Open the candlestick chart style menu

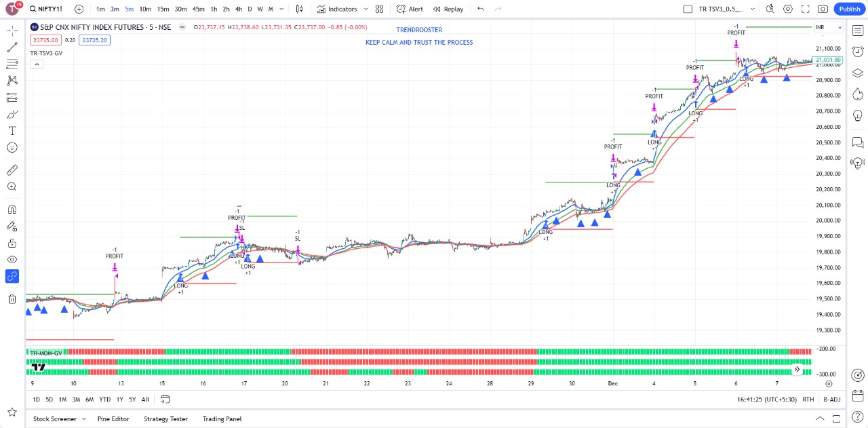(x=300, y=9)
